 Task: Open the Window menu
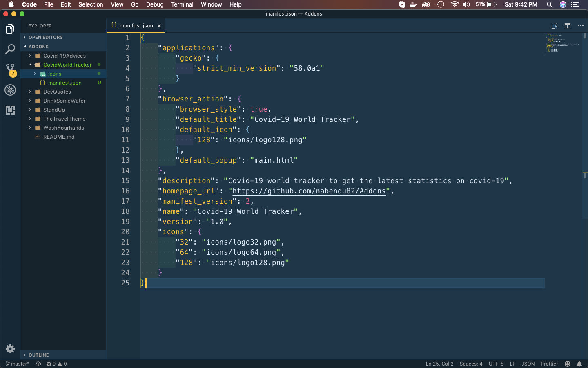211,4
